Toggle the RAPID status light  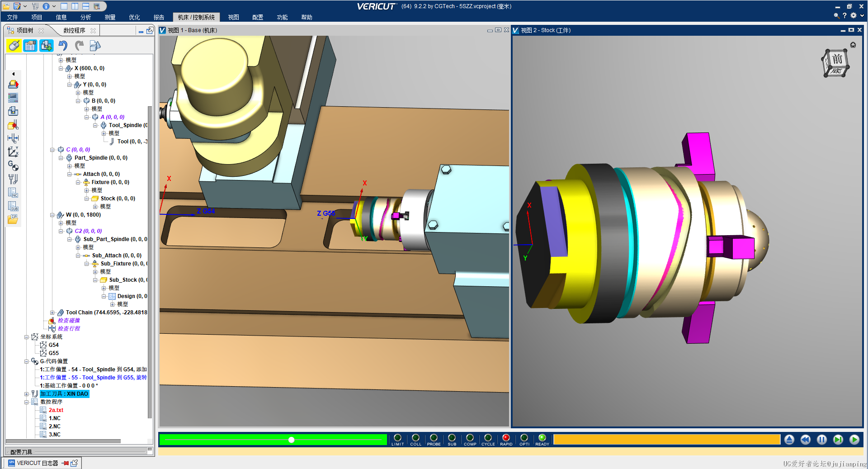click(x=506, y=438)
